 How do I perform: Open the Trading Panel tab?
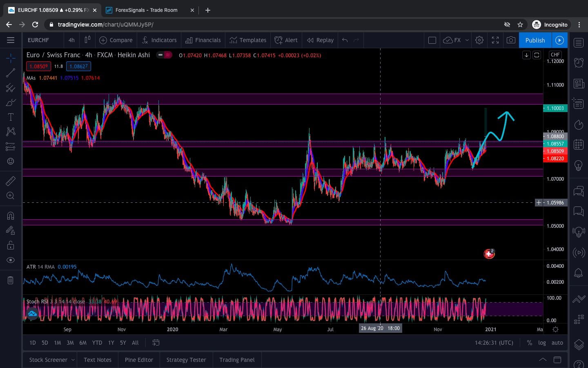click(x=237, y=360)
